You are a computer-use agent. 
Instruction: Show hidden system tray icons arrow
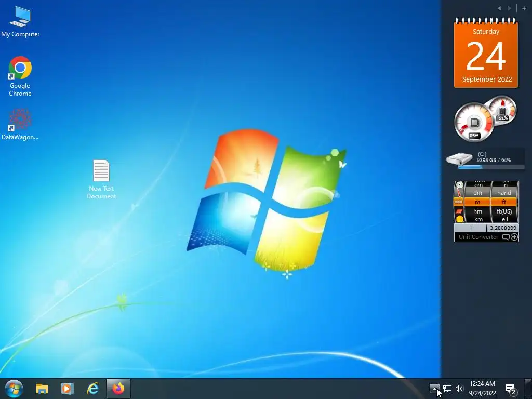click(434, 389)
